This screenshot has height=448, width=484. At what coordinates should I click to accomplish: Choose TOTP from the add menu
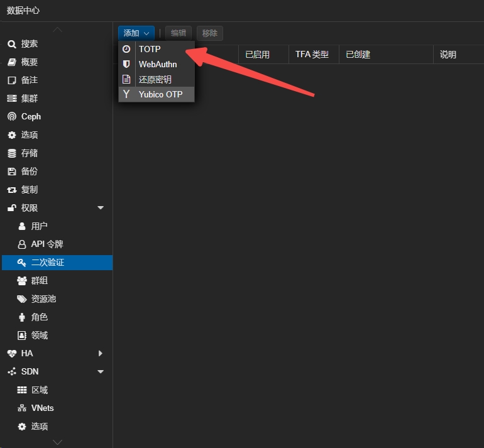tap(157, 49)
